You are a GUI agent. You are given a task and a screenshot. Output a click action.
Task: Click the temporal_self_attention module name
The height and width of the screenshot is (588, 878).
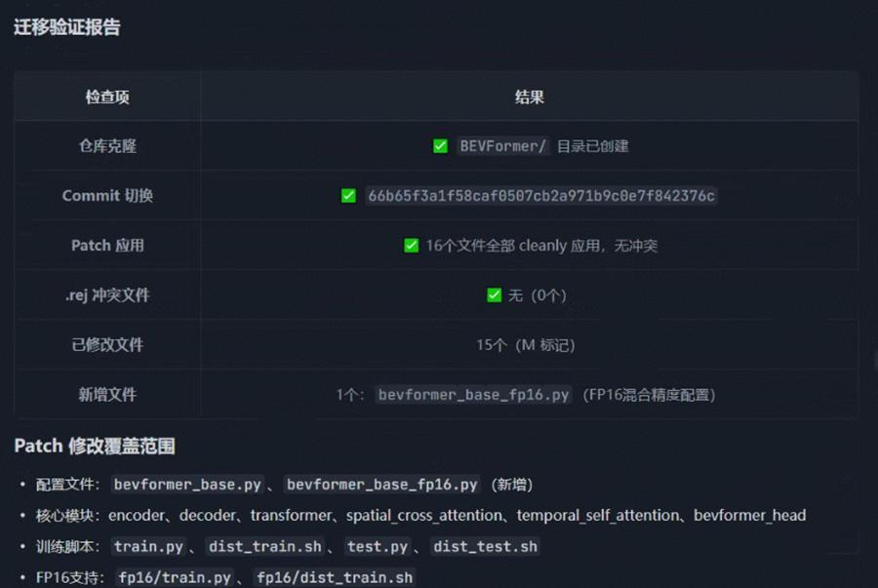click(x=598, y=515)
